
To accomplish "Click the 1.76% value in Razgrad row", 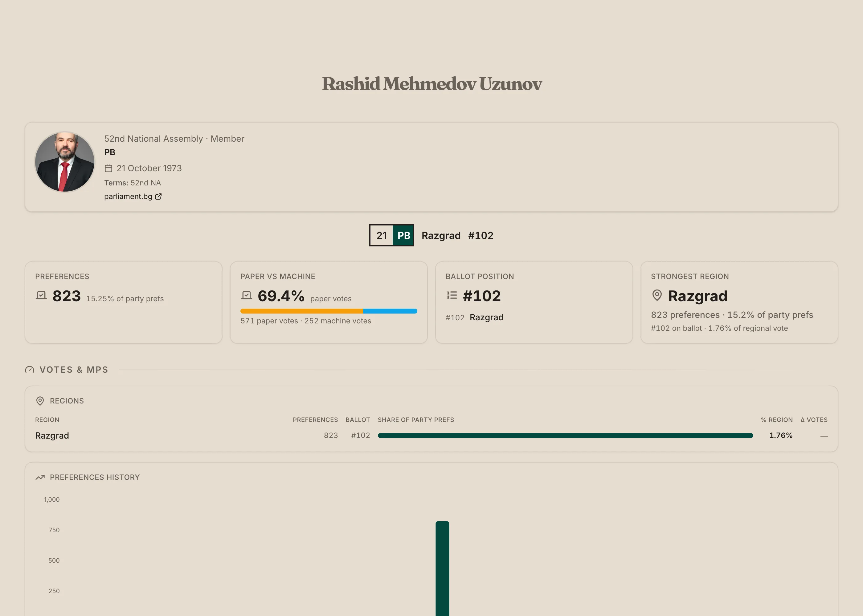I will point(781,436).
